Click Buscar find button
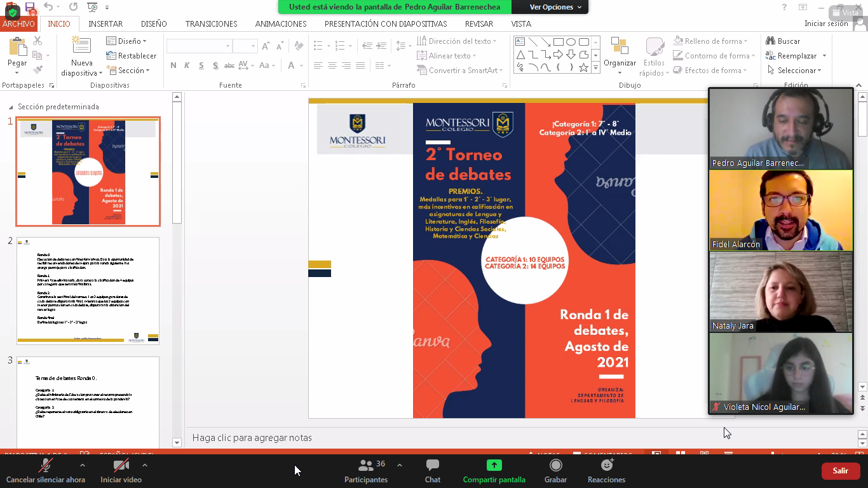This screenshot has height=488, width=868. 783,41
